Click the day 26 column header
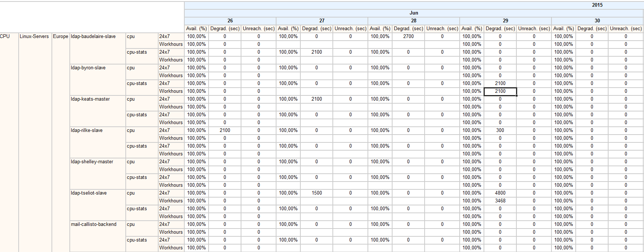 tap(230, 21)
